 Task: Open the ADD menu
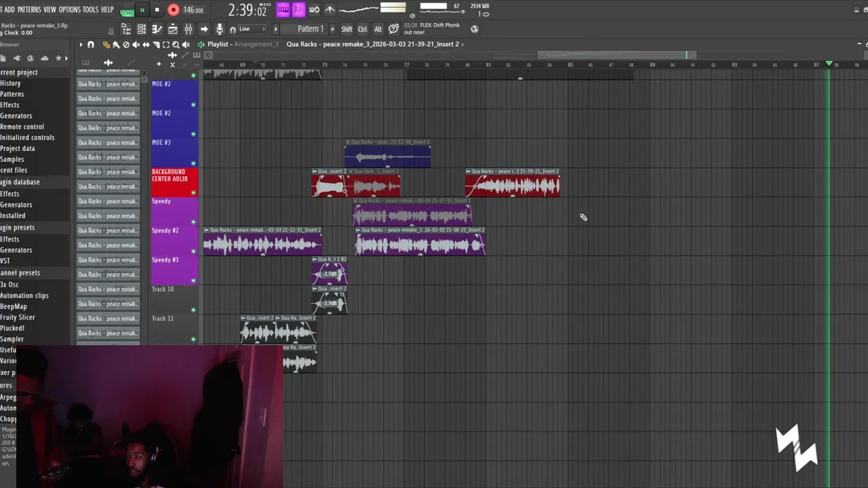[9, 9]
